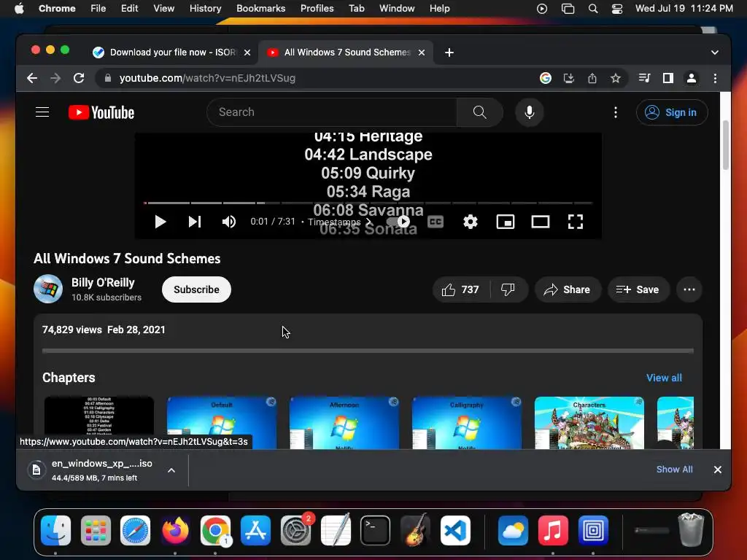
Task: Toggle the autoplay switch in player
Action: coord(398,222)
